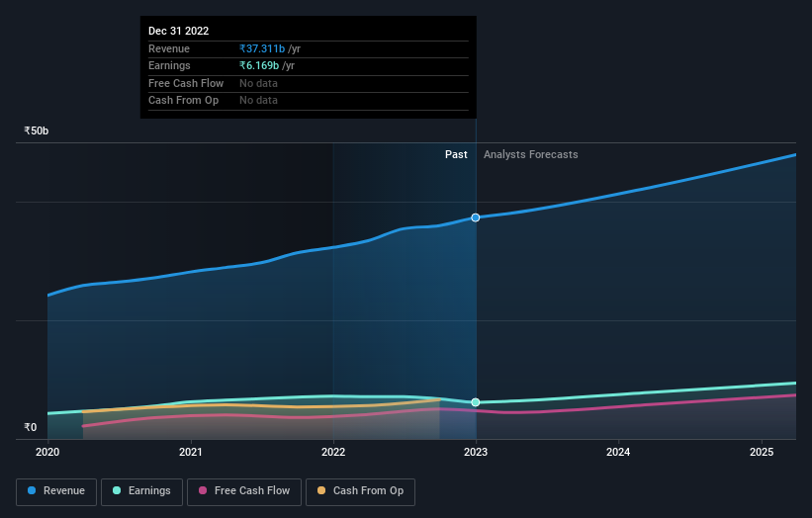
Task: Click the teal Earnings data point marker
Action: (476, 402)
